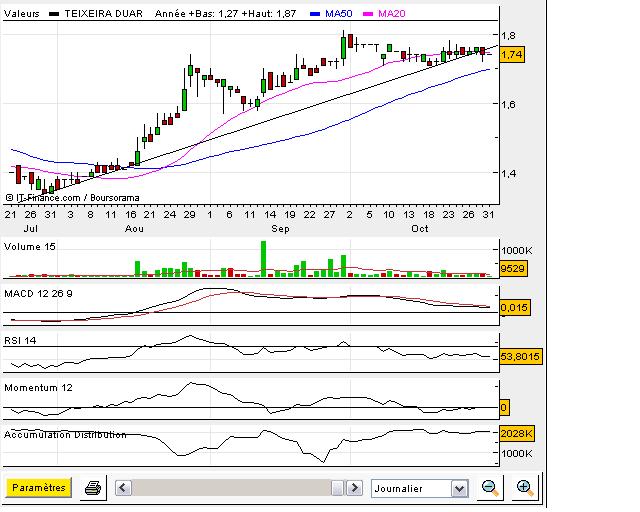Screen dimensions: 640x512
Task: Click the Oct month axis label
Action: [x=420, y=229]
